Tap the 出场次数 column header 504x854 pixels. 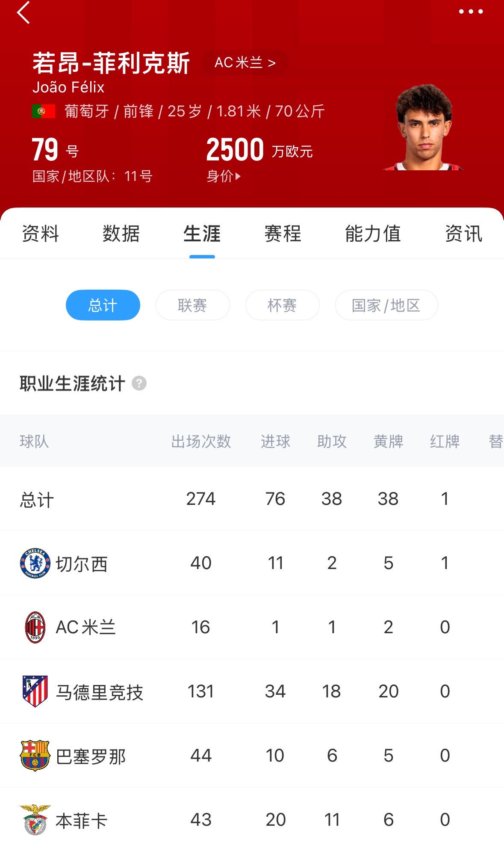click(201, 441)
